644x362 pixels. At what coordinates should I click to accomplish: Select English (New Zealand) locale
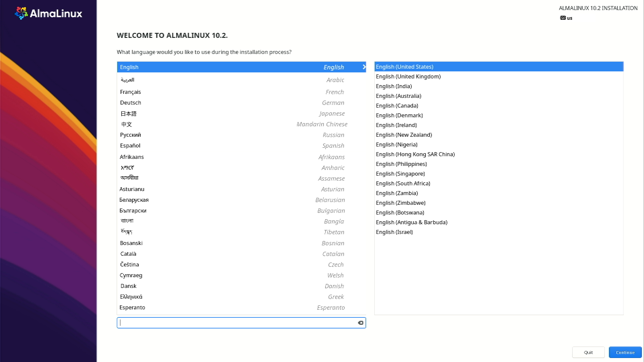(499, 135)
